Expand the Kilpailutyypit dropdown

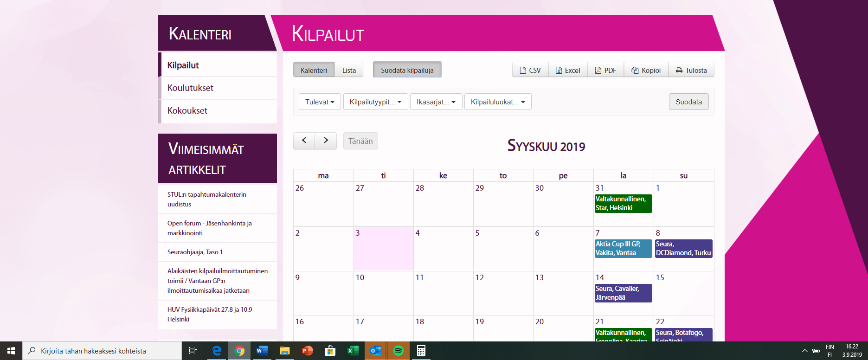375,102
